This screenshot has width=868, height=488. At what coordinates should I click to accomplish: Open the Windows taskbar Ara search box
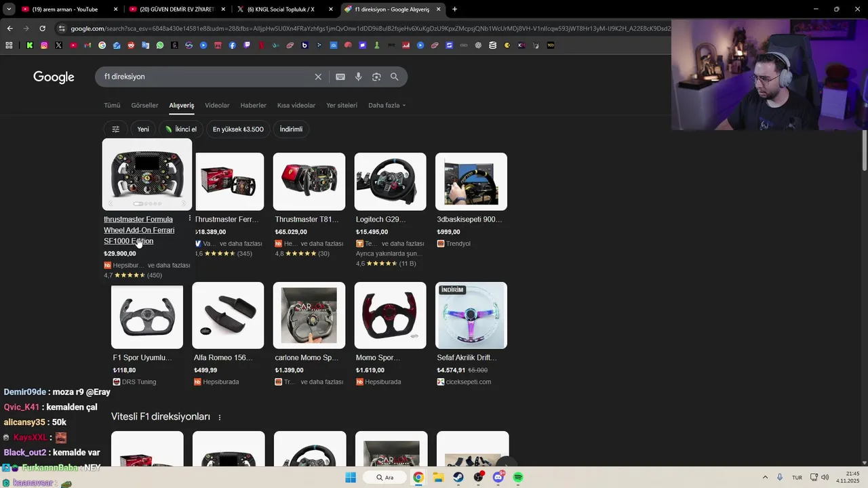tap(384, 477)
